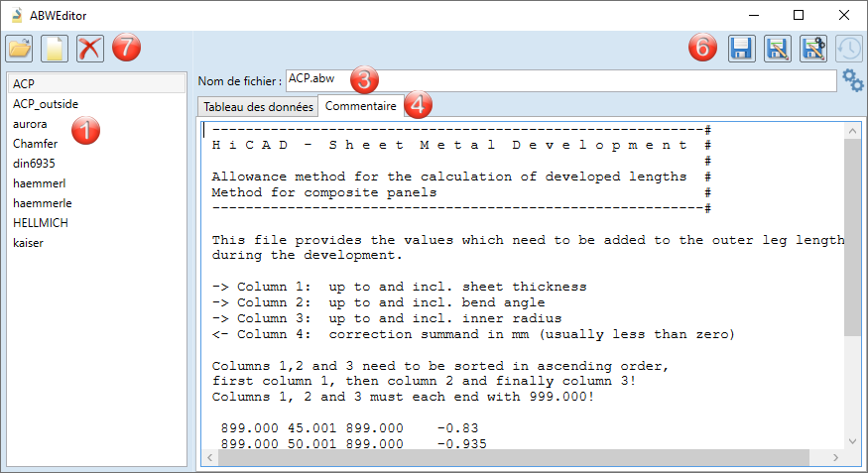The width and height of the screenshot is (868, 473).
Task: Select aurora in the file list
Action: click(x=97, y=124)
